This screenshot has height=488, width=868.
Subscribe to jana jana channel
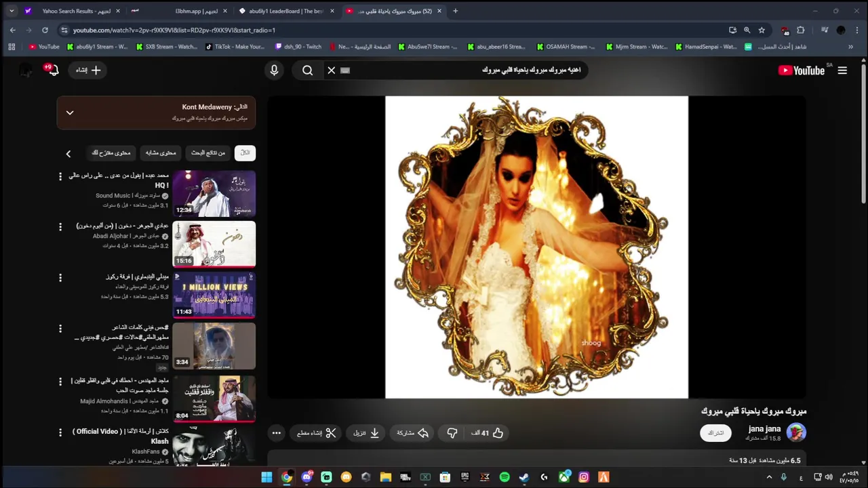click(x=715, y=433)
